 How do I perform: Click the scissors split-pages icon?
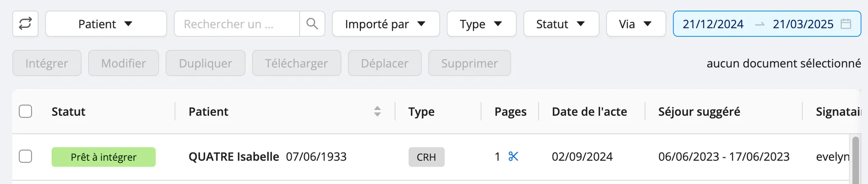[513, 157]
